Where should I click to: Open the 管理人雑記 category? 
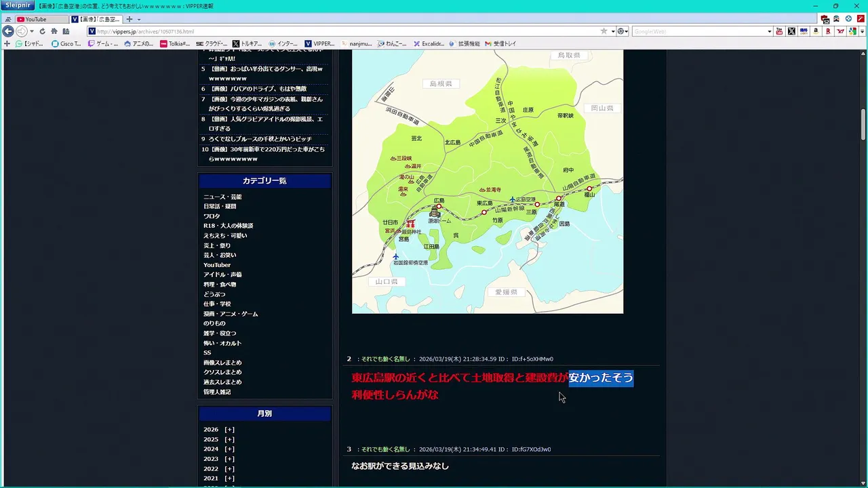click(x=217, y=392)
